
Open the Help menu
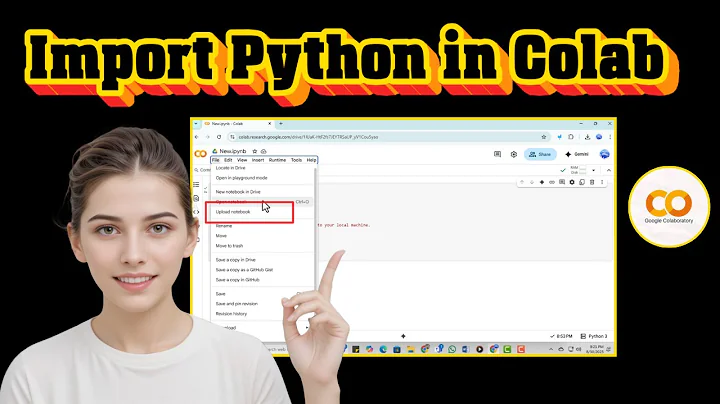click(311, 160)
